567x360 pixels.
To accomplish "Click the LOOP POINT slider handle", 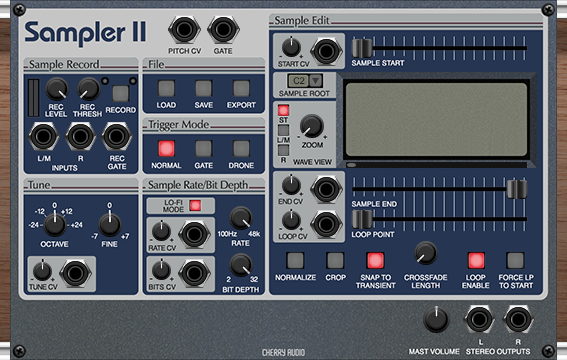I will pyautogui.click(x=362, y=219).
